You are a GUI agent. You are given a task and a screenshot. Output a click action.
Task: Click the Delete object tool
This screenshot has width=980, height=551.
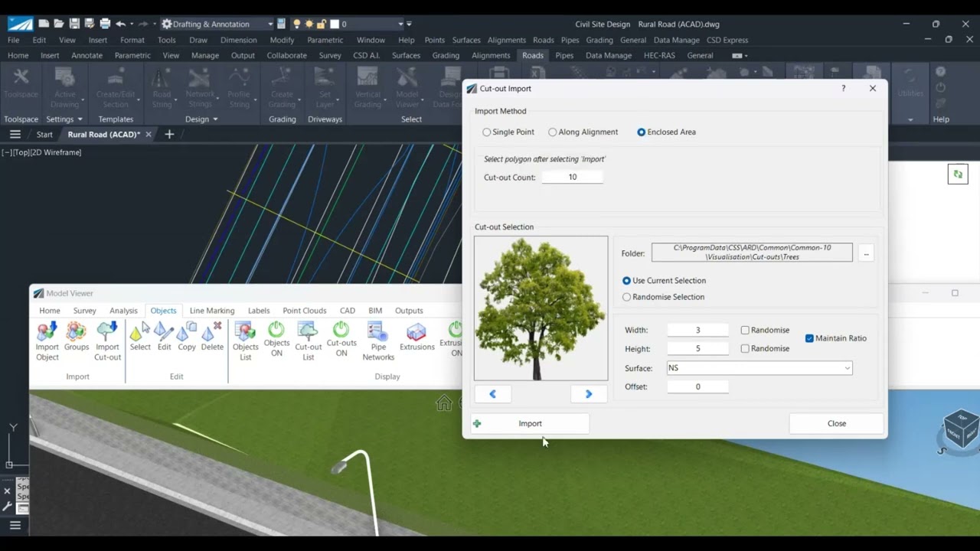[x=212, y=337]
